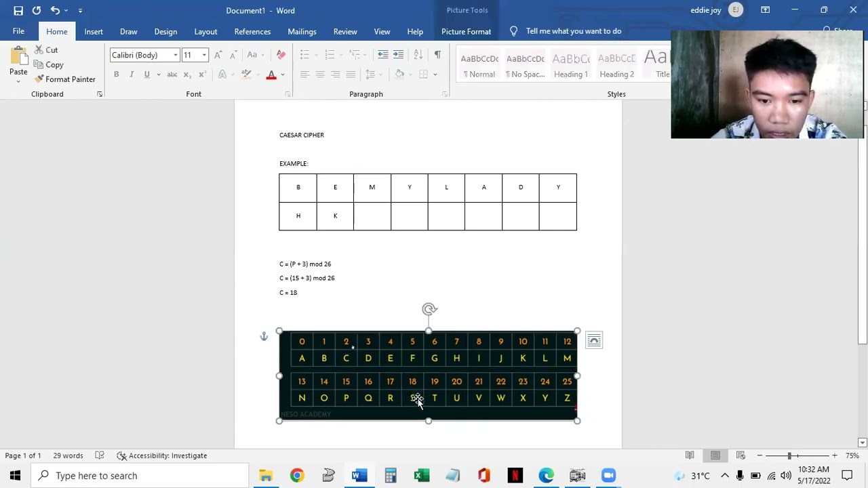Toggle Subscript formatting
Screen dimensions: 868x488
[x=187, y=75]
